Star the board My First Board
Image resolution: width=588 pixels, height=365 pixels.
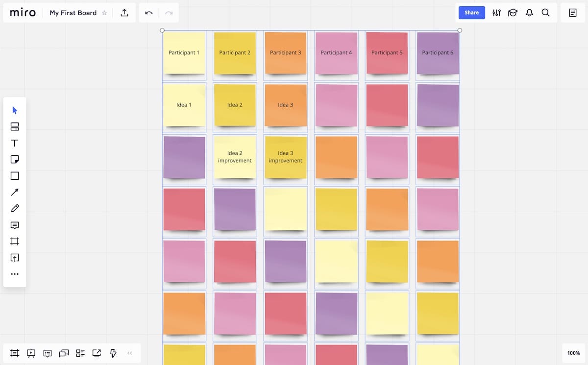[104, 13]
